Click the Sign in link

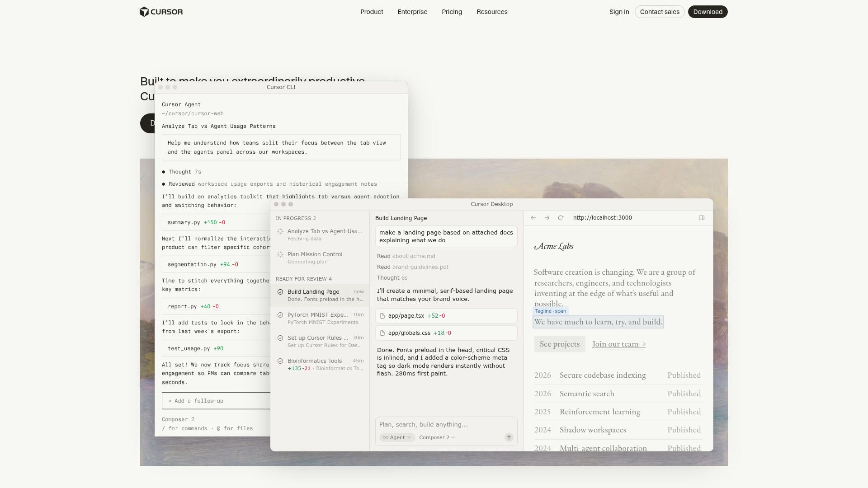[619, 12]
